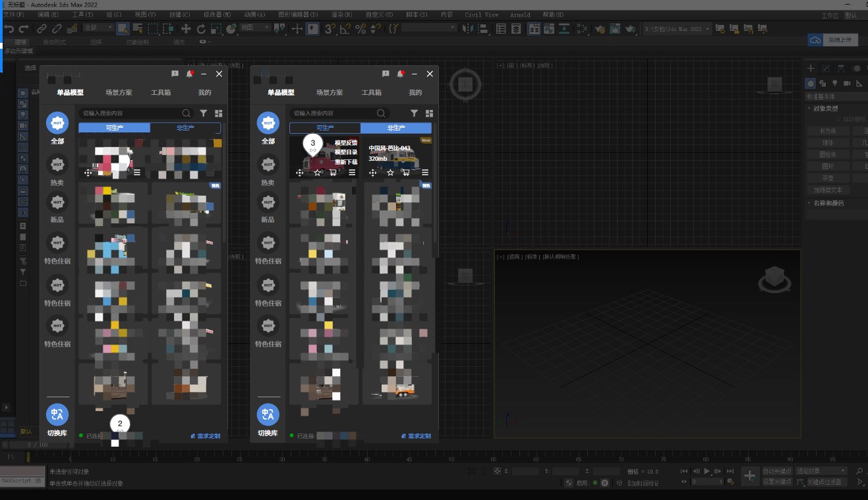Click the Mirror tool icon

click(x=468, y=28)
